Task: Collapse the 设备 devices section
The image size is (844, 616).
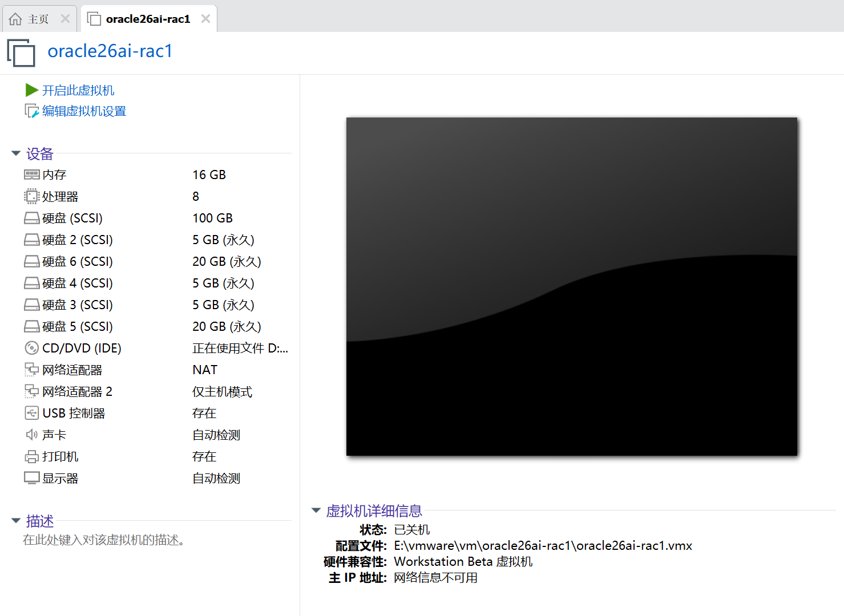Action: tap(15, 153)
